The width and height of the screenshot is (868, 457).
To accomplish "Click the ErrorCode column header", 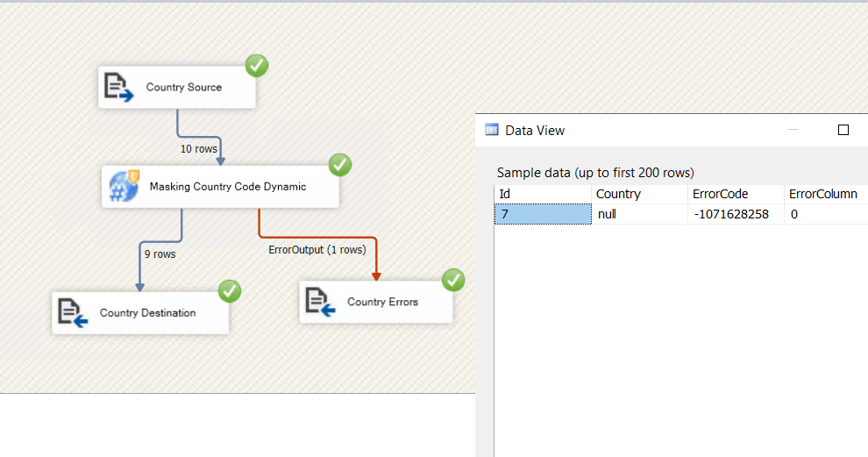I will click(x=735, y=194).
